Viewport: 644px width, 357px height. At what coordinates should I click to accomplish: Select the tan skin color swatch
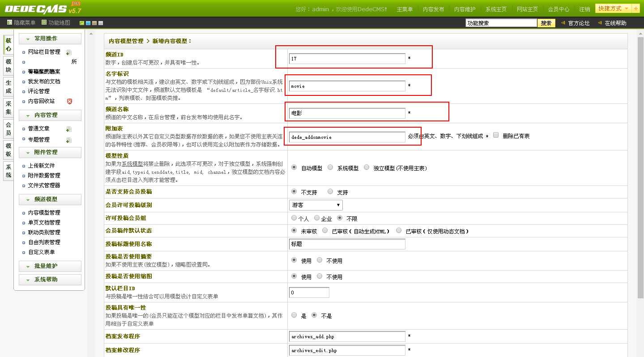94,23
